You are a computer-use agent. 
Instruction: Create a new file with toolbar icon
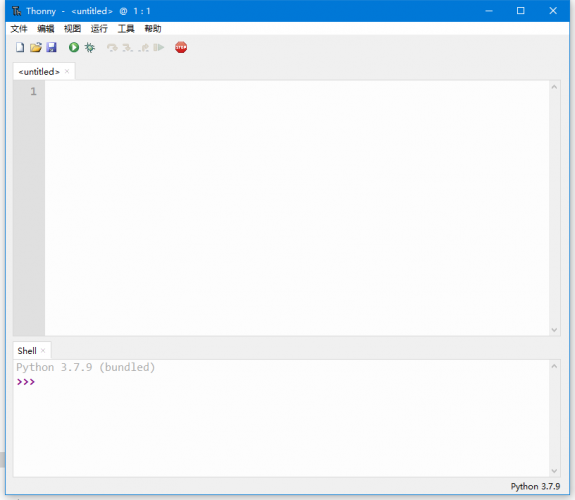(x=20, y=47)
